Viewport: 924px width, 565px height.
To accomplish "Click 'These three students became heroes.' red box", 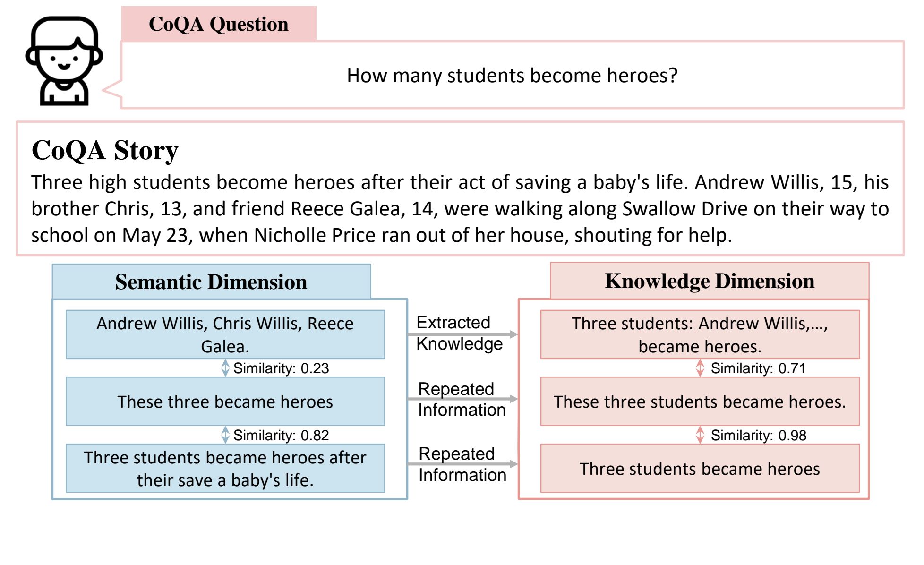I will [x=700, y=402].
